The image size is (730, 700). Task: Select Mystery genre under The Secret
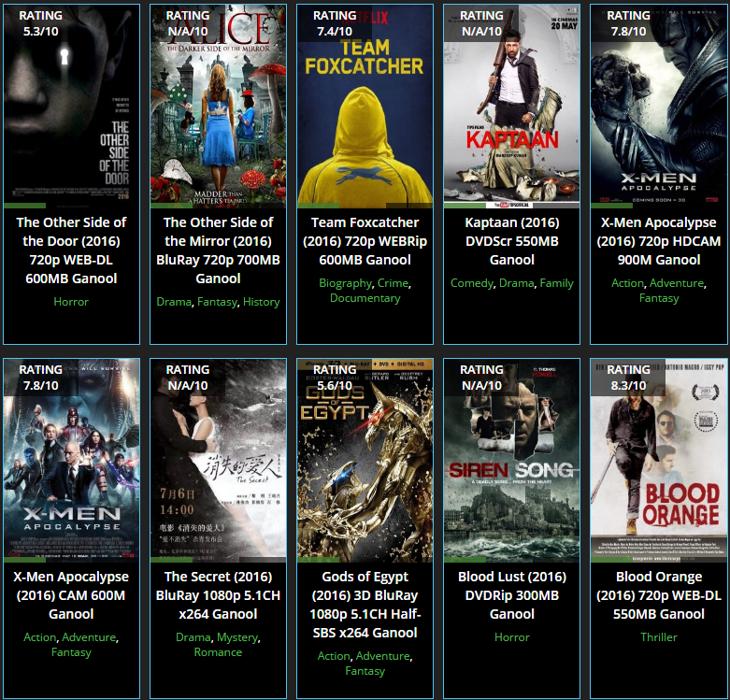click(237, 637)
